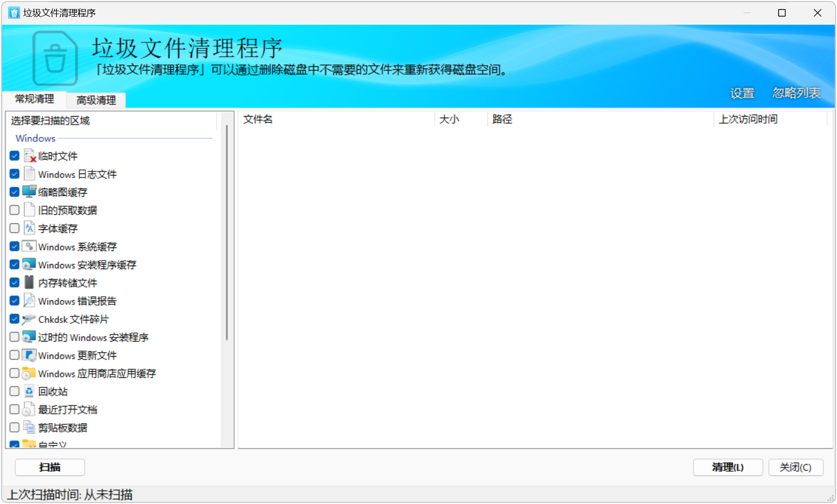The width and height of the screenshot is (837, 504).
Task: Click the large trash can header logo
Action: point(55,58)
